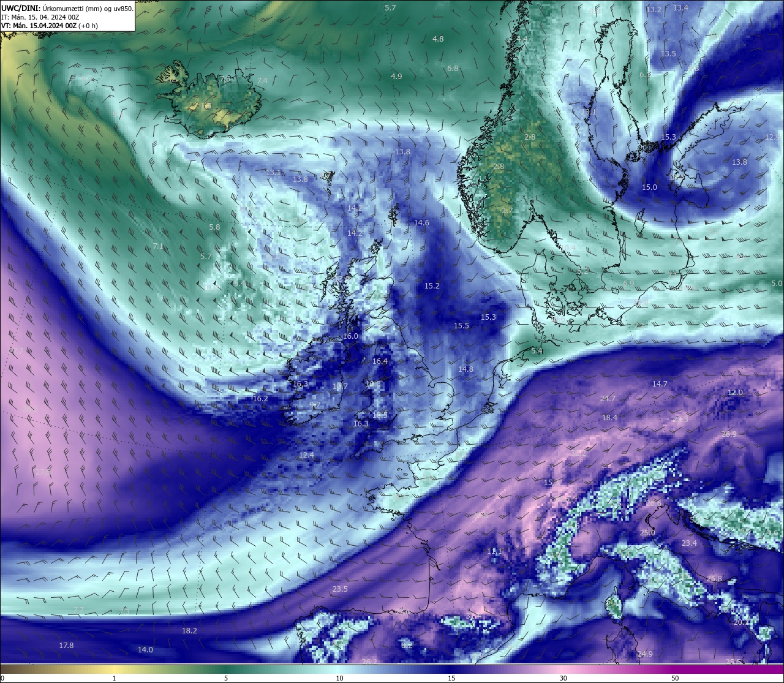The height and width of the screenshot is (683, 784).
Task: Click the map value '4.8'
Action: [438, 39]
